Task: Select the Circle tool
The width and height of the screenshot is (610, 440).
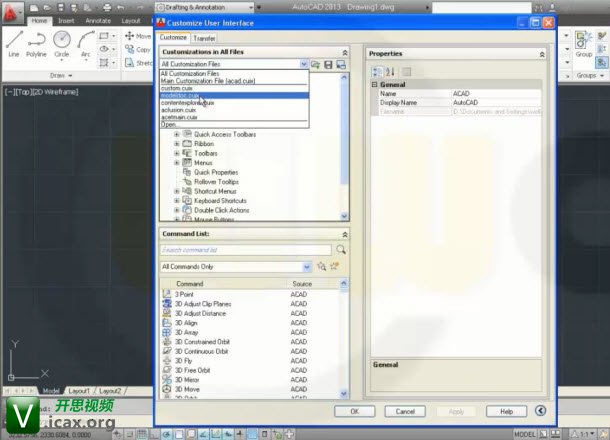Action: point(61,44)
